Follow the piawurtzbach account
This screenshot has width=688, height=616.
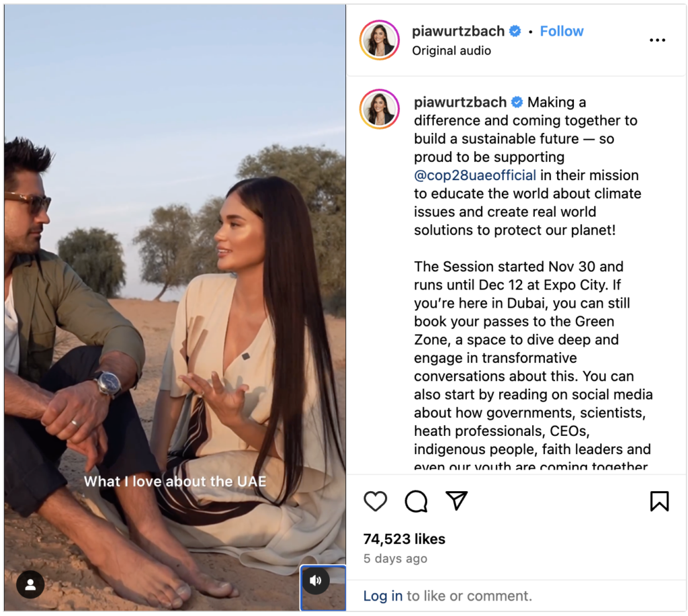coord(562,31)
